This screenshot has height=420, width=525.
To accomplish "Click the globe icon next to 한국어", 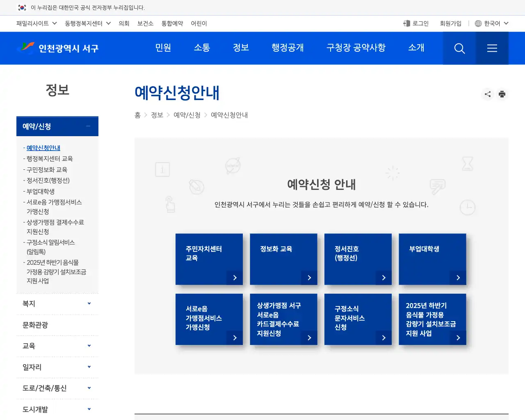I will click(478, 23).
